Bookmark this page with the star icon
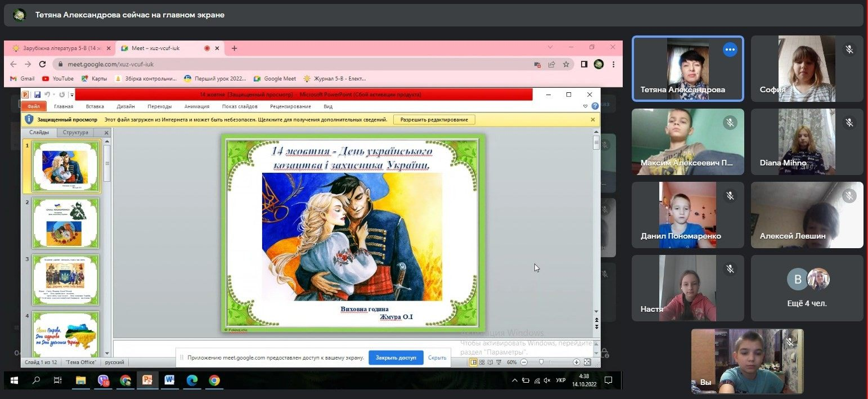The image size is (868, 399). [566, 64]
